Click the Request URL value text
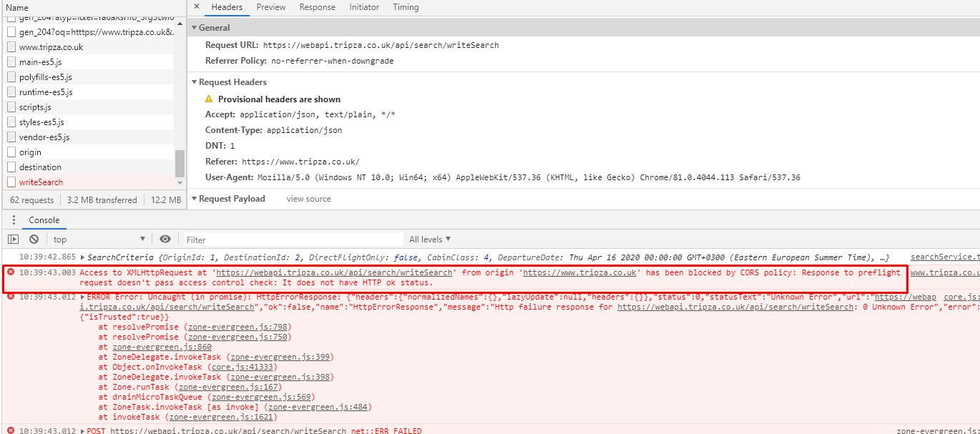Viewport: 980px width, 434px height. (x=381, y=45)
